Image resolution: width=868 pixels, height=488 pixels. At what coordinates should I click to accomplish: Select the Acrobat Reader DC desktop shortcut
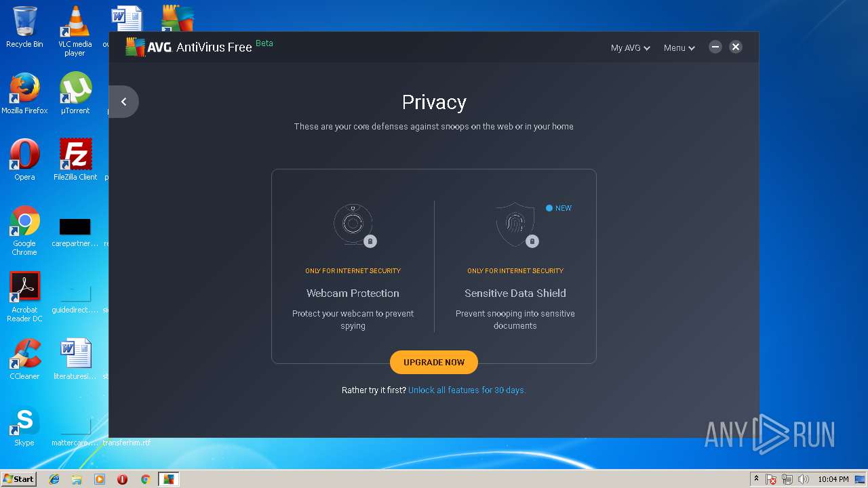(24, 297)
